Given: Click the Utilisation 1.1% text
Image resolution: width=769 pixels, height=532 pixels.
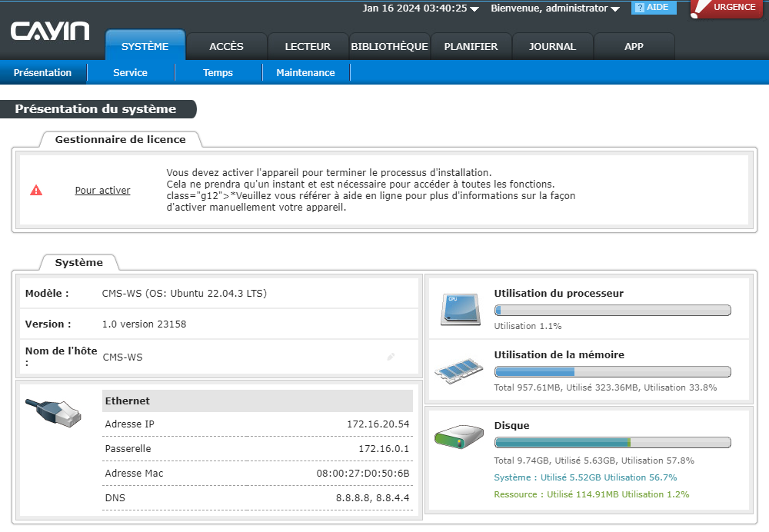Looking at the screenshot, I should pos(528,326).
